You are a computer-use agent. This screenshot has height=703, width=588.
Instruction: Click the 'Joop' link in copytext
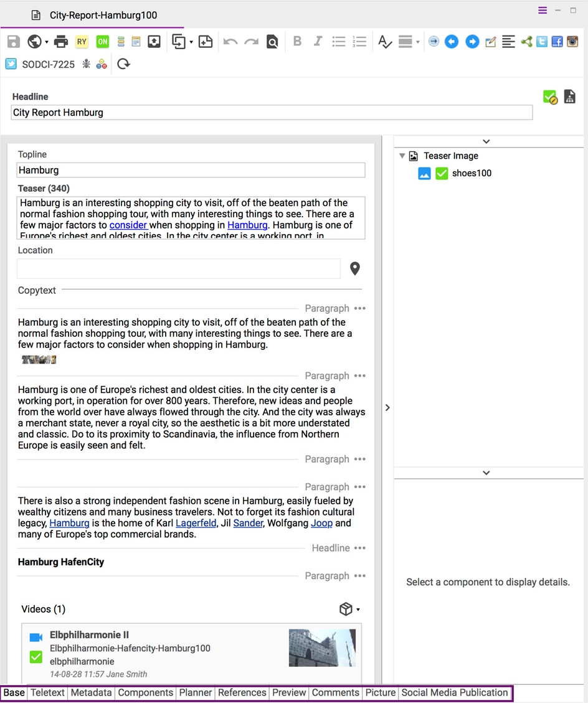[321, 523]
